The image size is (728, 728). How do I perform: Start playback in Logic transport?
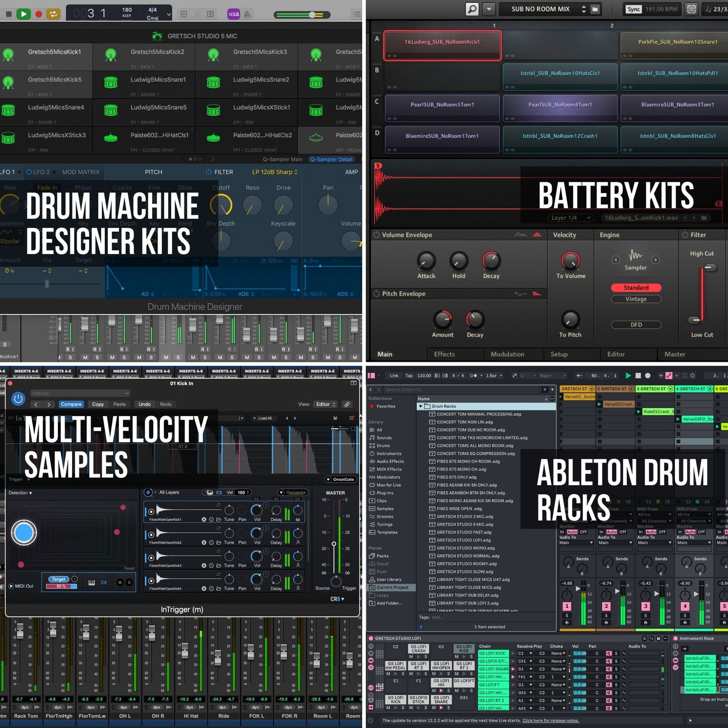[23, 14]
